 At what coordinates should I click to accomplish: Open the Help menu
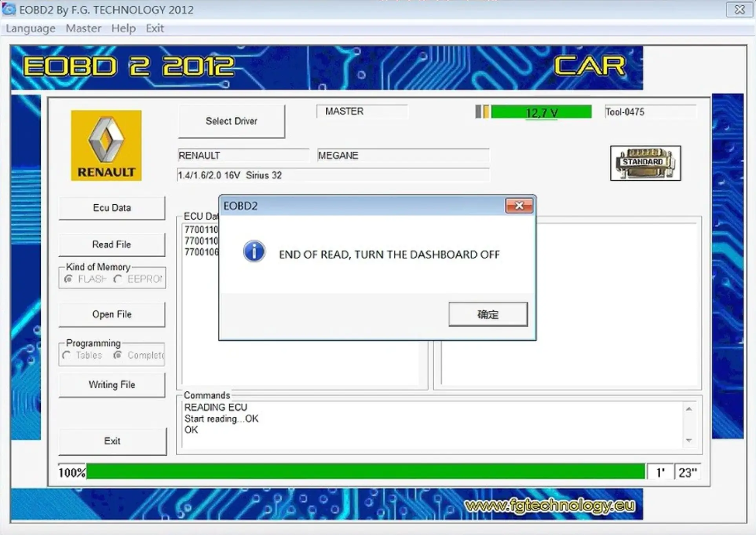(123, 28)
